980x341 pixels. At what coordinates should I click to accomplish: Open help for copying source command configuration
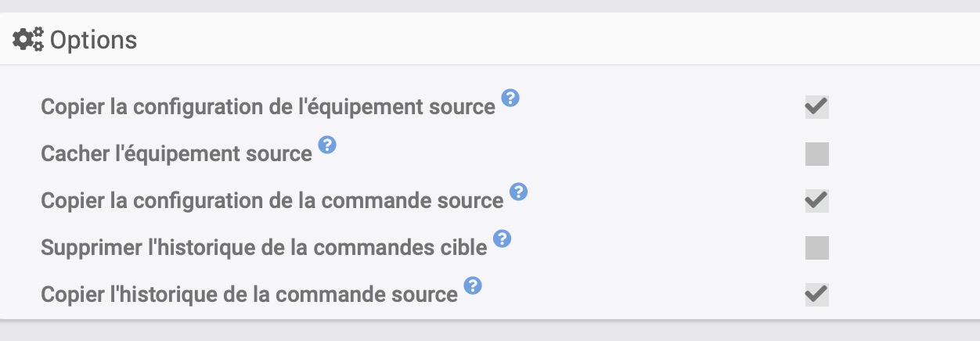[518, 192]
